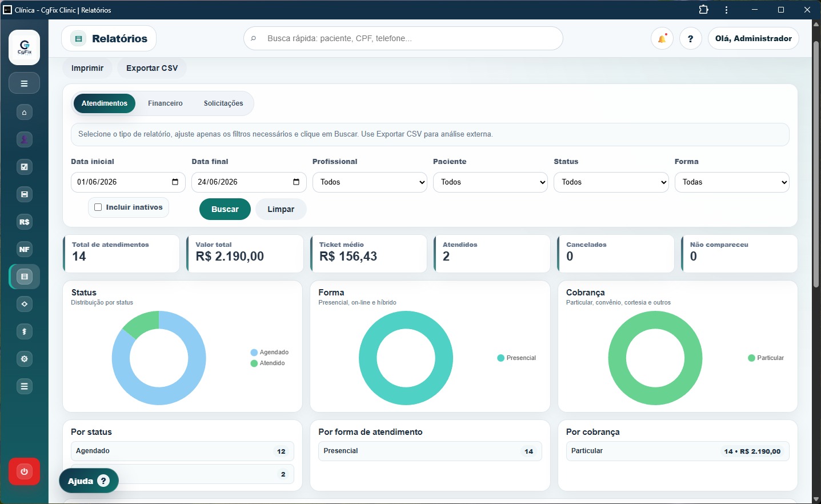Image resolution: width=821 pixels, height=504 pixels.
Task: Toggle the Atendido legend item in Status chart
Action: (268, 363)
